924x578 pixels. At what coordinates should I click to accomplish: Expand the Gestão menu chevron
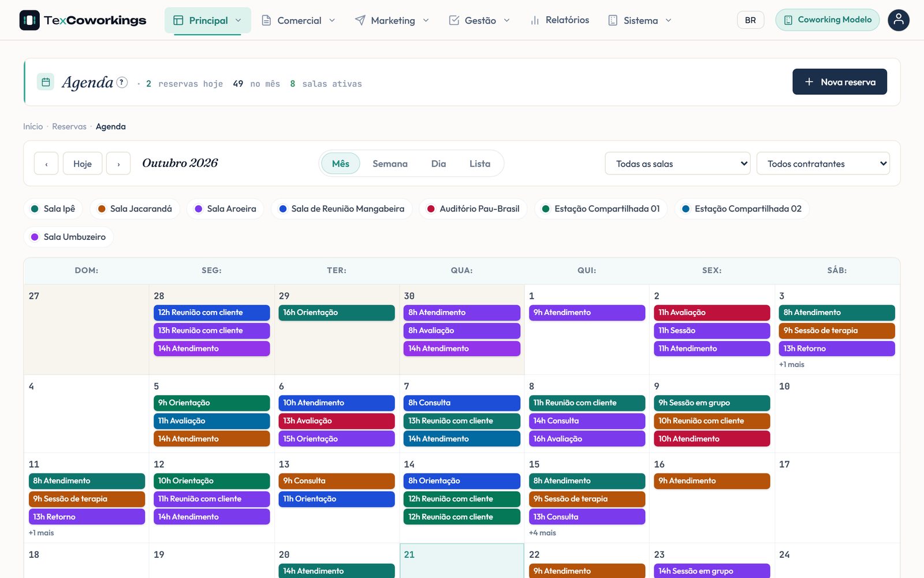click(507, 20)
